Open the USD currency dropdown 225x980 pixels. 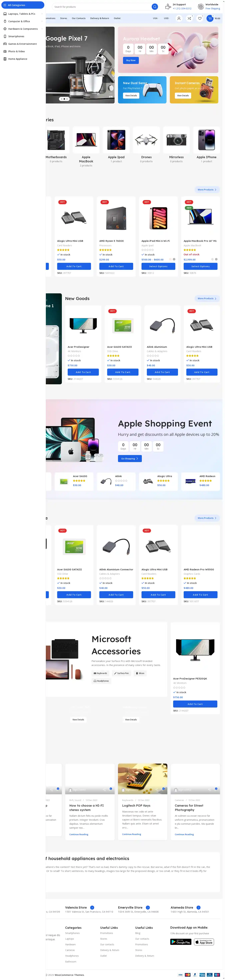(167, 18)
